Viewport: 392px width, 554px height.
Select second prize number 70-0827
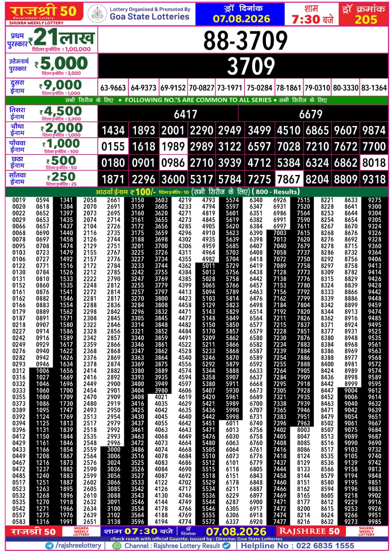point(201,88)
